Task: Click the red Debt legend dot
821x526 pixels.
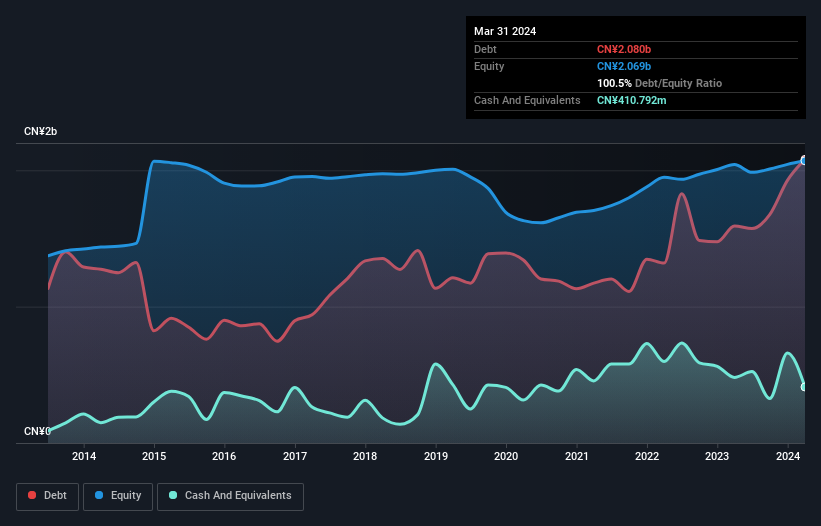Action: (x=32, y=495)
